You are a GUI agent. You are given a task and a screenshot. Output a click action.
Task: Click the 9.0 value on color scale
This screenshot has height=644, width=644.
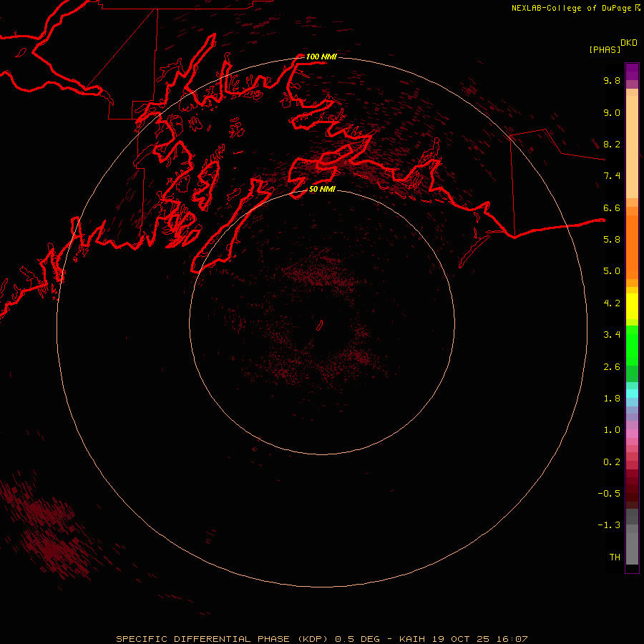tap(612, 112)
